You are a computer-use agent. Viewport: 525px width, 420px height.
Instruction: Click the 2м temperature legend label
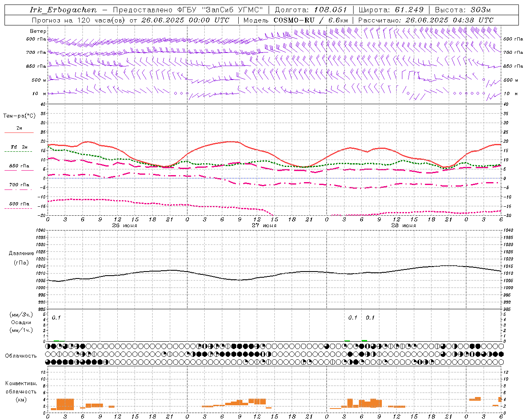pyautogui.click(x=19, y=128)
